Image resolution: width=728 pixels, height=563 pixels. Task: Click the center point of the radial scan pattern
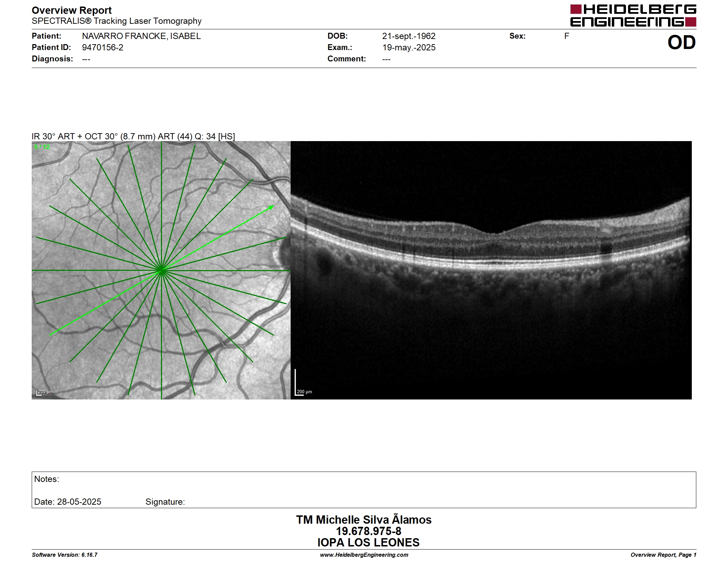click(x=161, y=270)
